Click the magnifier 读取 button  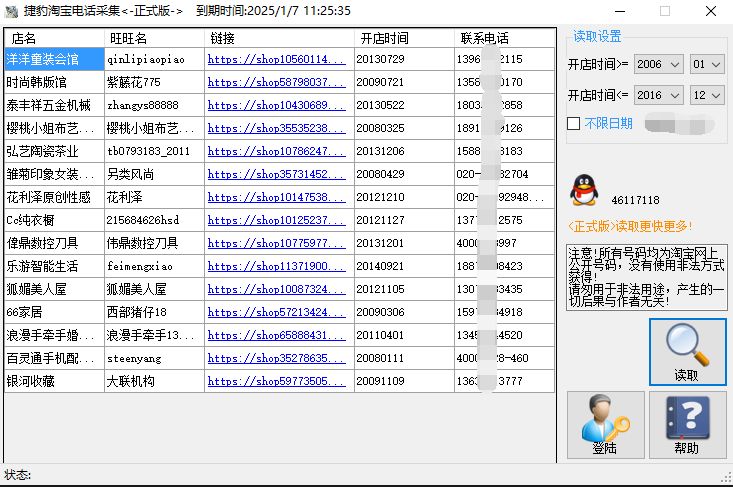(687, 352)
